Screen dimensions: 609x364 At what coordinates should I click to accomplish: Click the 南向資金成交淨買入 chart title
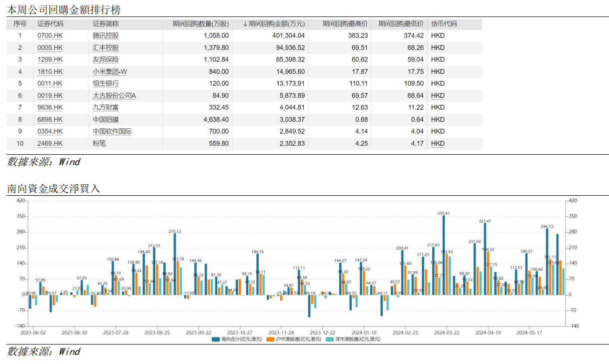pyautogui.click(x=53, y=188)
